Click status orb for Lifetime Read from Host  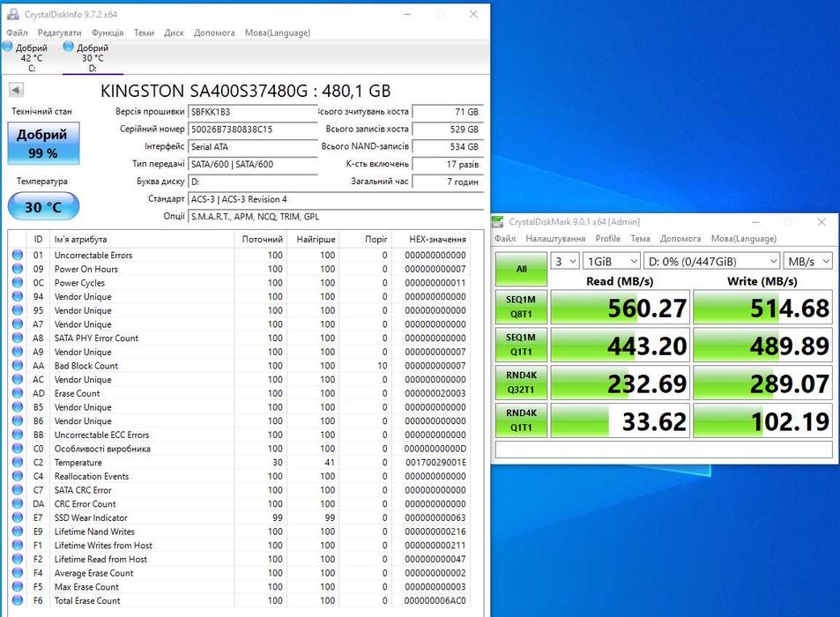click(x=18, y=559)
